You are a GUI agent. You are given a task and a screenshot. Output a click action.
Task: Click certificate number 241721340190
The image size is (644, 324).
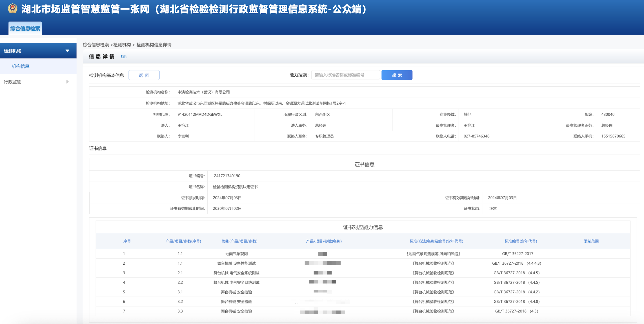coord(227,176)
